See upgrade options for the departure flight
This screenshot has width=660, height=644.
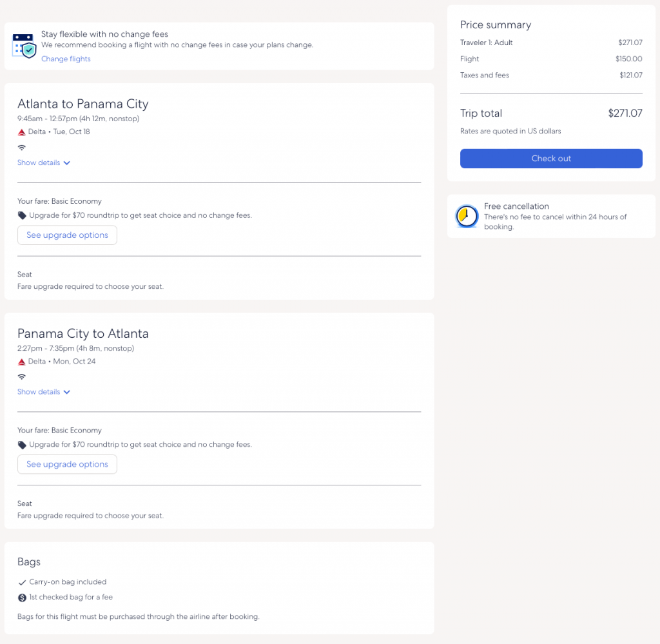(67, 235)
